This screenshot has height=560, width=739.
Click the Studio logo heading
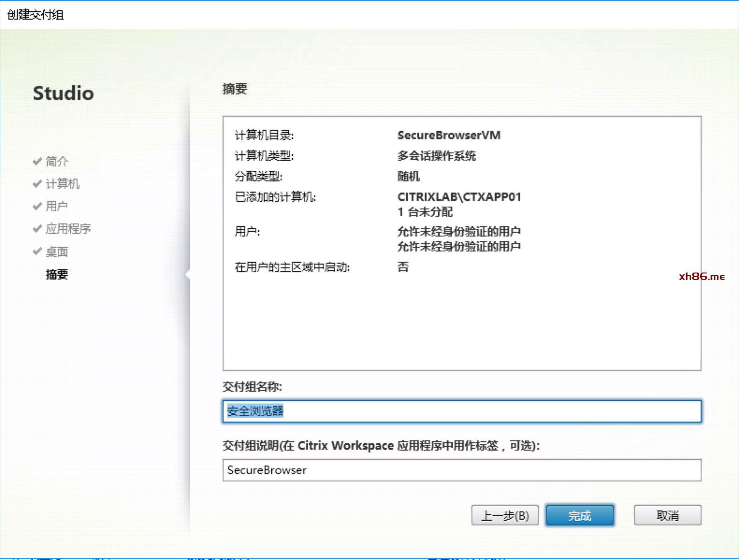(63, 93)
